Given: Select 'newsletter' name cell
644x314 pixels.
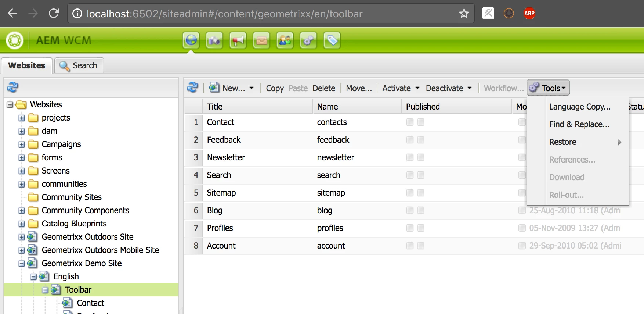Looking at the screenshot, I should coord(336,157).
